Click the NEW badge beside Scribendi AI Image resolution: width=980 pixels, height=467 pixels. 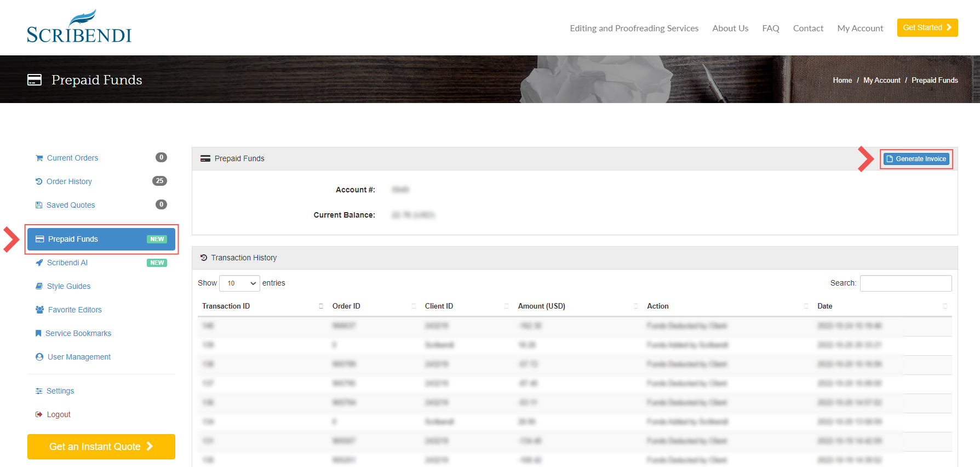point(157,263)
